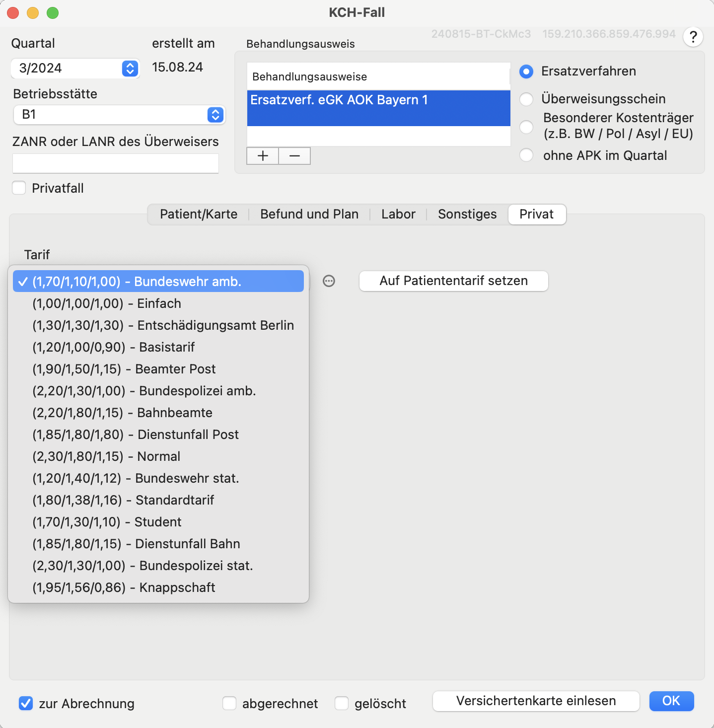Screen dimensions: 714x728
Task: Choose Dienstunfall Post tariff
Action: click(158, 435)
